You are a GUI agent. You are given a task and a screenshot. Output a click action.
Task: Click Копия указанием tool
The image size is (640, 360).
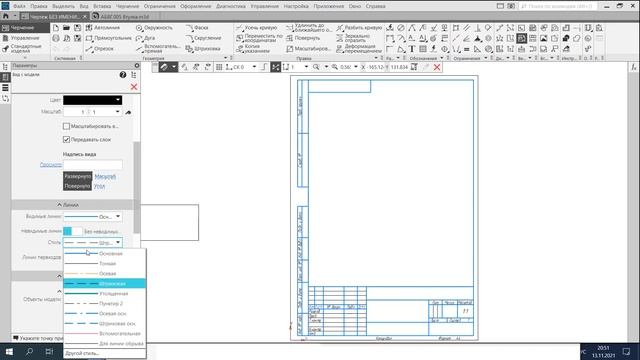[253, 49]
